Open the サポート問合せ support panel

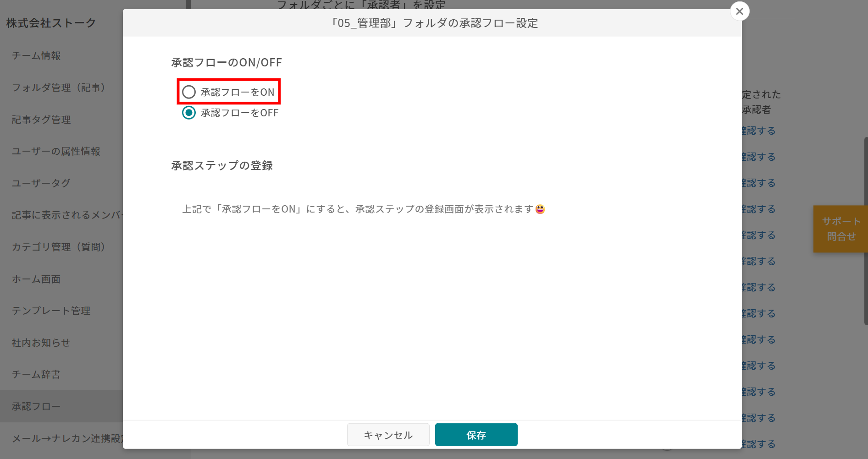(x=840, y=229)
